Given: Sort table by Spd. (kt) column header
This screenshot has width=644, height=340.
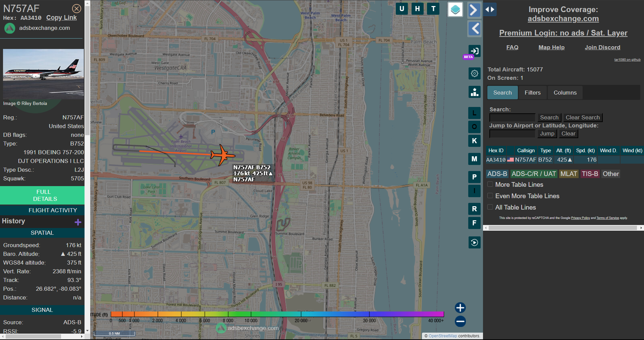Looking at the screenshot, I should click(x=585, y=151).
